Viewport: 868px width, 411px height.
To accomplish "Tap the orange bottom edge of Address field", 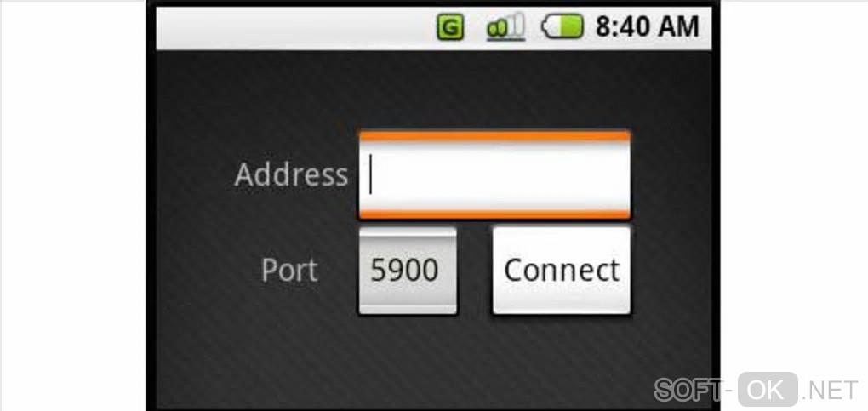I will [494, 214].
